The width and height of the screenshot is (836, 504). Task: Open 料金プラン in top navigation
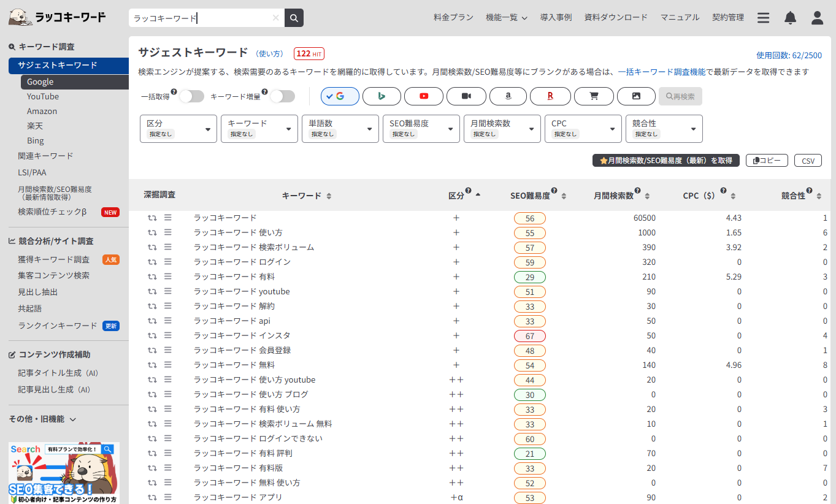coord(453,18)
